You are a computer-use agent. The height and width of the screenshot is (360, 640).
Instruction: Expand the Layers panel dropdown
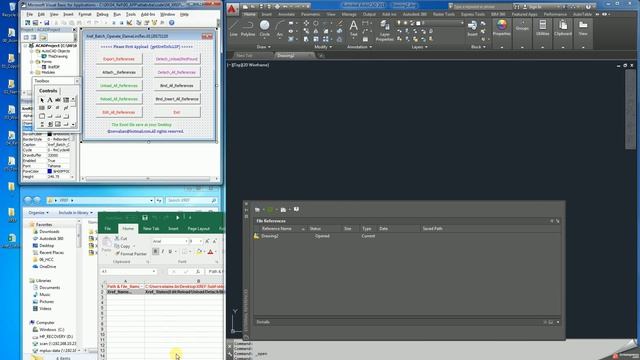pyautogui.click(x=420, y=47)
